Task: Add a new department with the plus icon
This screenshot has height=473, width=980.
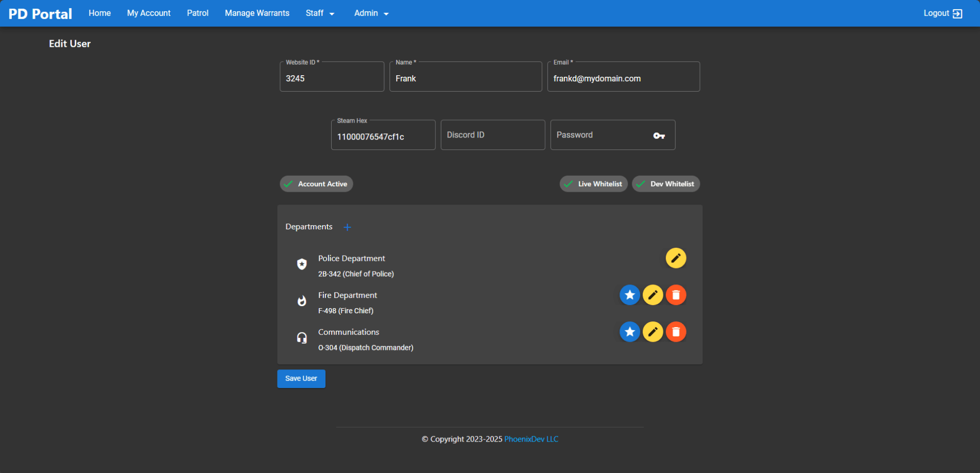Action: [x=347, y=227]
